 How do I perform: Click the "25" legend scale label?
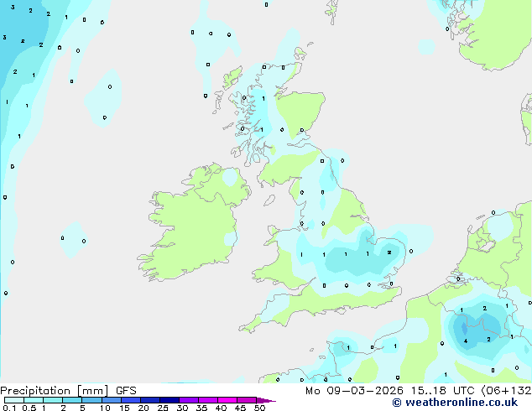click(x=163, y=408)
